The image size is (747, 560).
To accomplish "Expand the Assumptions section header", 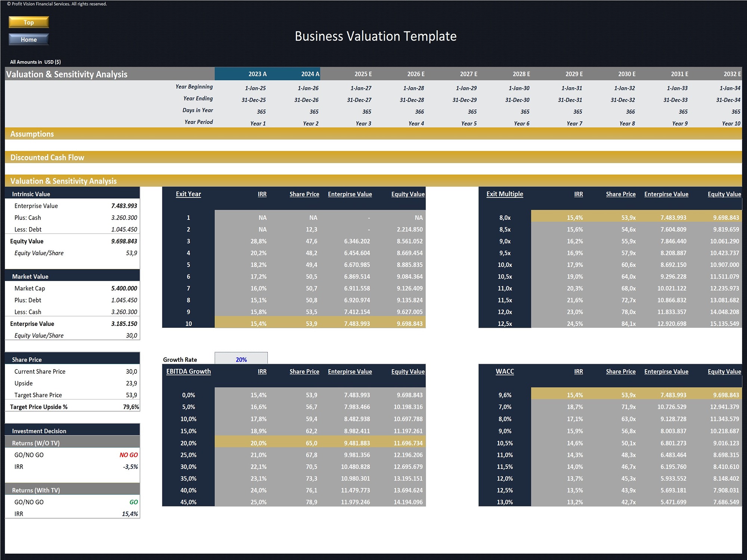I will [32, 134].
